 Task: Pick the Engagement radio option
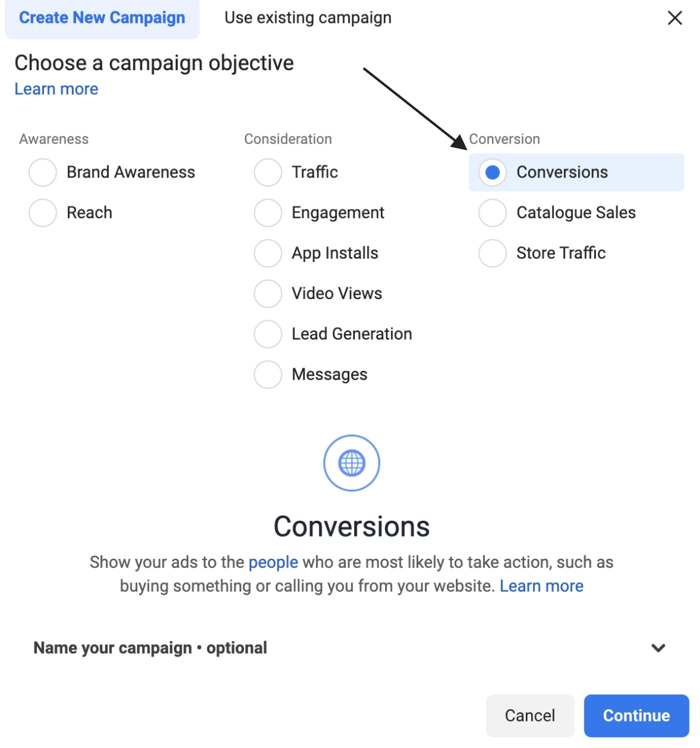point(268,213)
